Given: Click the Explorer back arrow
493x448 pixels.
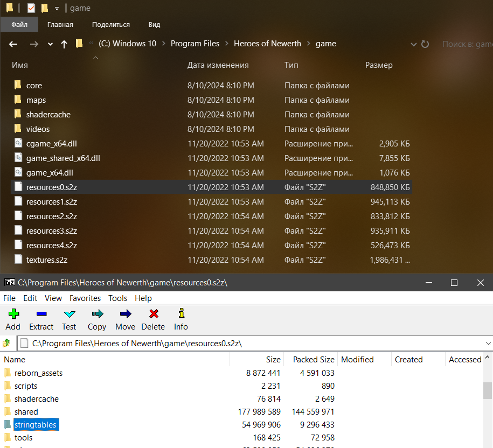Looking at the screenshot, I should [x=13, y=44].
